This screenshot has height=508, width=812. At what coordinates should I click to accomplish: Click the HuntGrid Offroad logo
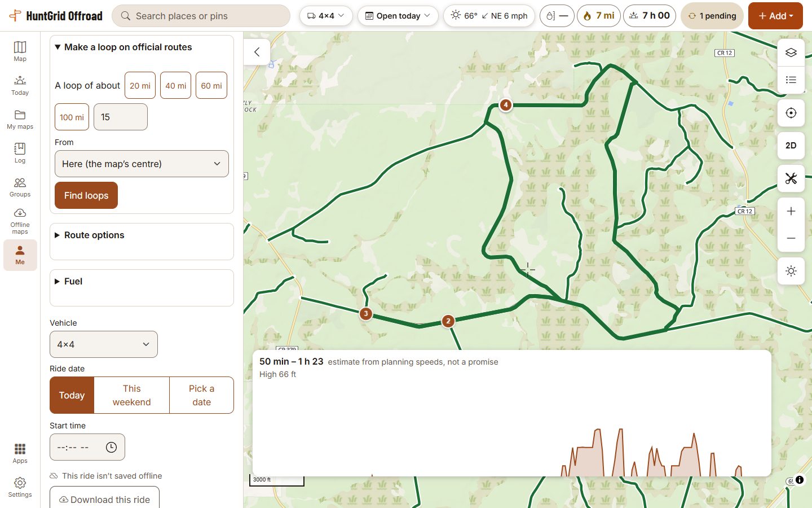56,16
